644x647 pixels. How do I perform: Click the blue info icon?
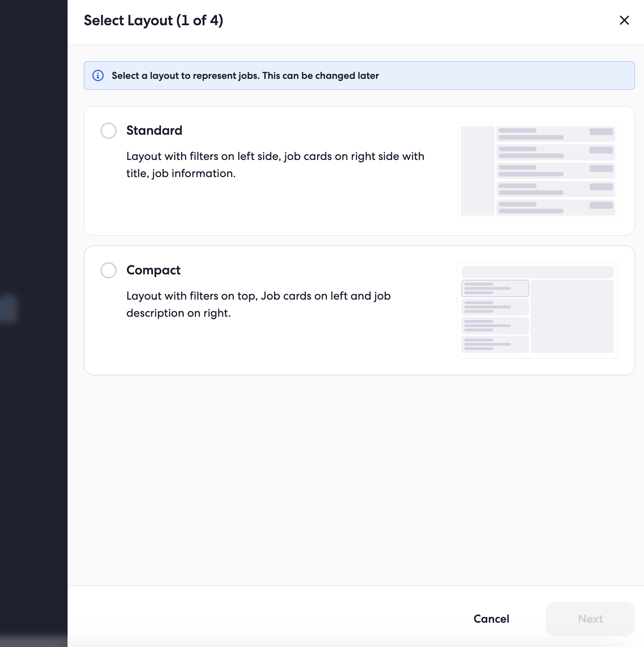click(98, 75)
